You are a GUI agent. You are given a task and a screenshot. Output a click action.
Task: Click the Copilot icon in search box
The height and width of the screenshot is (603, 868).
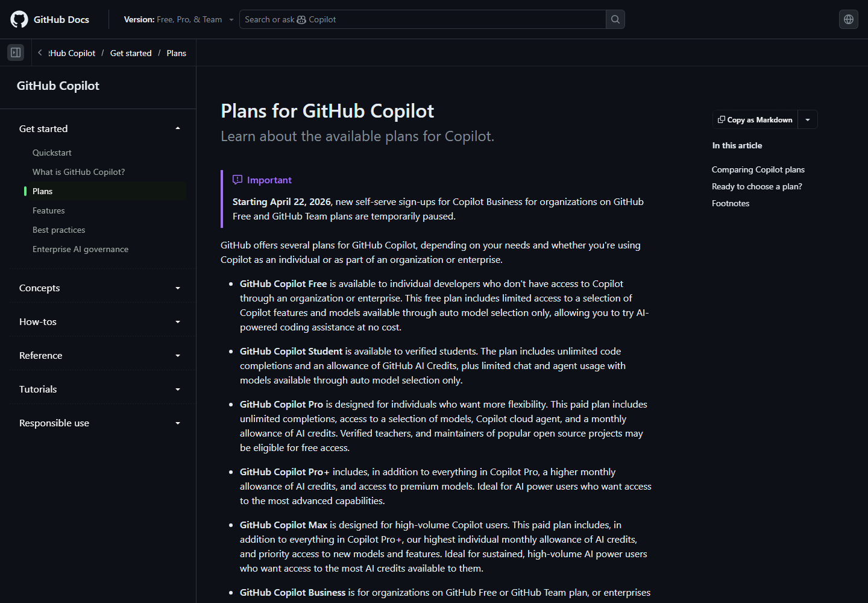301,19
